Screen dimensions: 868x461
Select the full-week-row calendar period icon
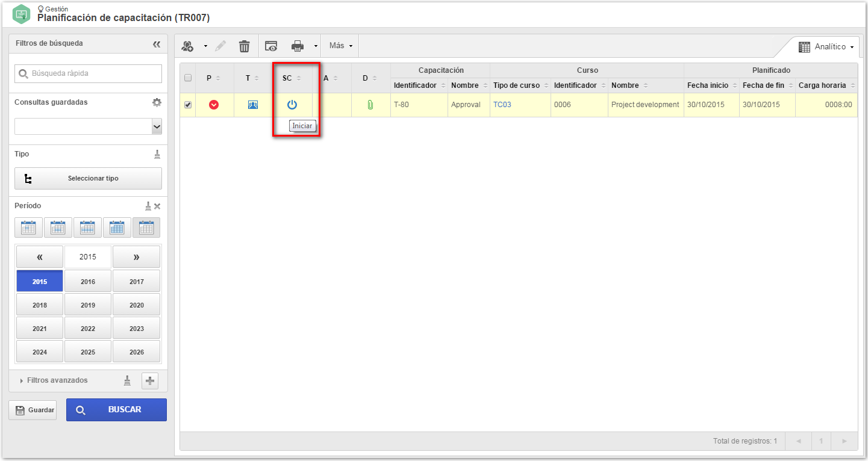[x=87, y=227]
